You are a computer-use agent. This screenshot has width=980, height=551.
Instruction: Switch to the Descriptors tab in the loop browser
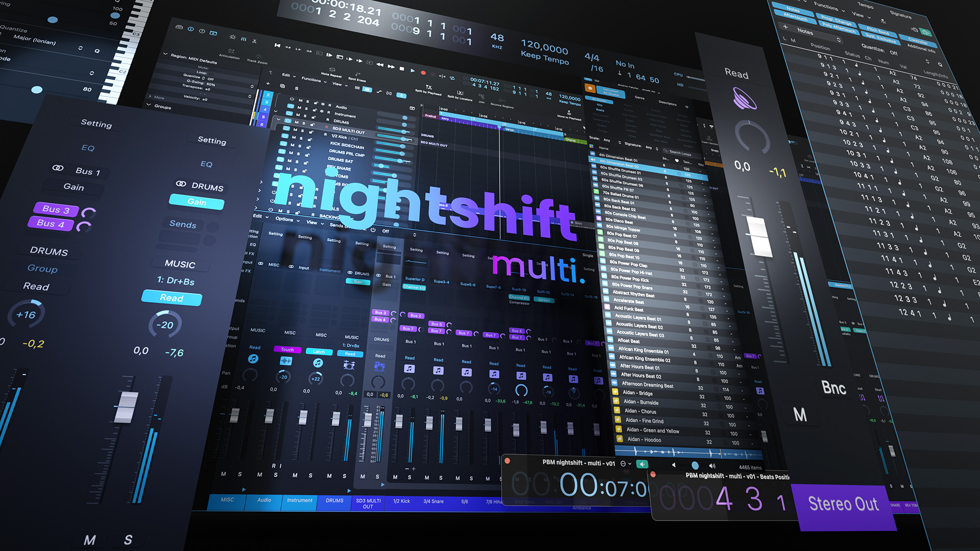coord(668,104)
